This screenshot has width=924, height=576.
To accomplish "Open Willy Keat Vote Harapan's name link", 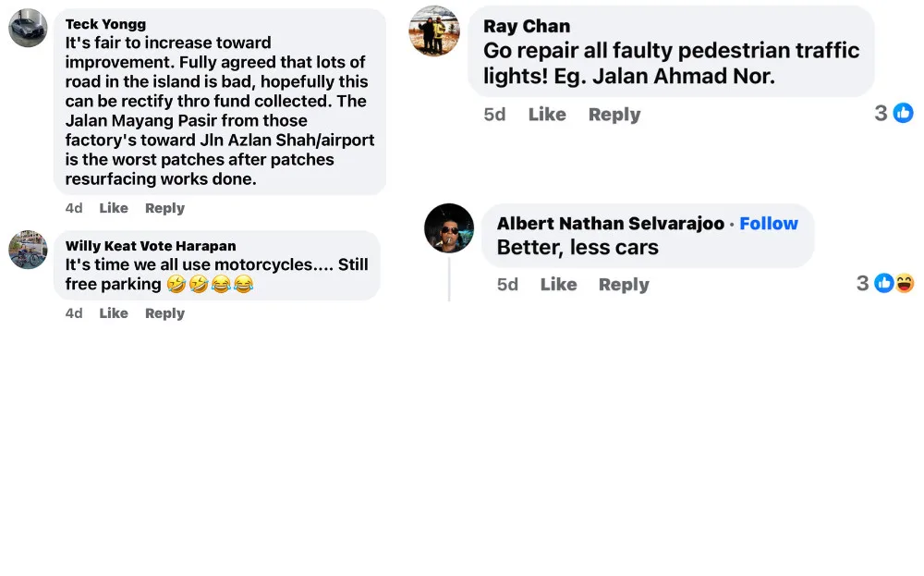I will tap(151, 246).
